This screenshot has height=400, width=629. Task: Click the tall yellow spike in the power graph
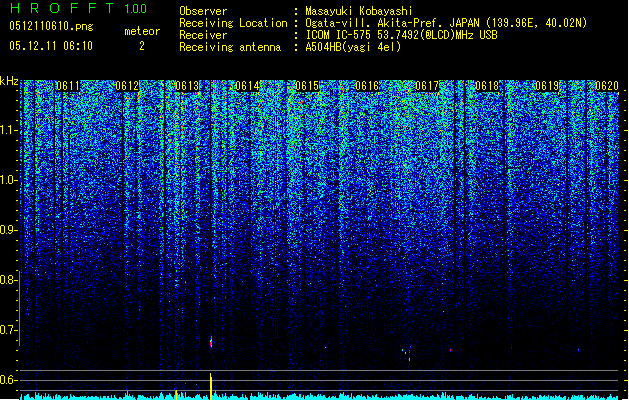click(211, 386)
